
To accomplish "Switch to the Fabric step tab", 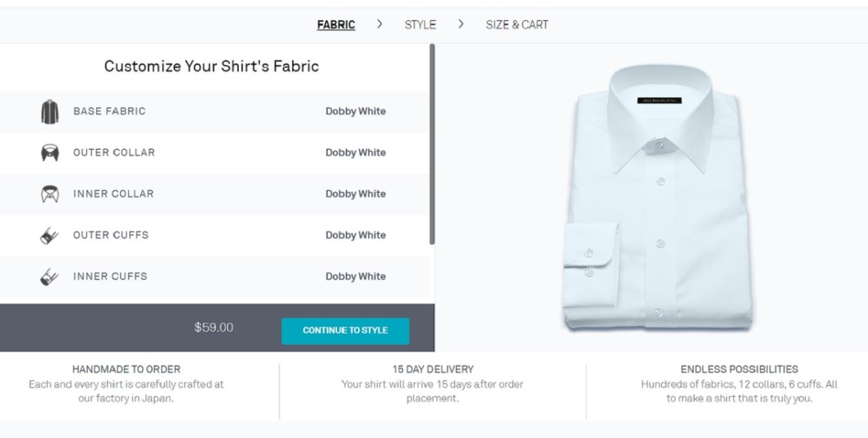I will pyautogui.click(x=336, y=25).
